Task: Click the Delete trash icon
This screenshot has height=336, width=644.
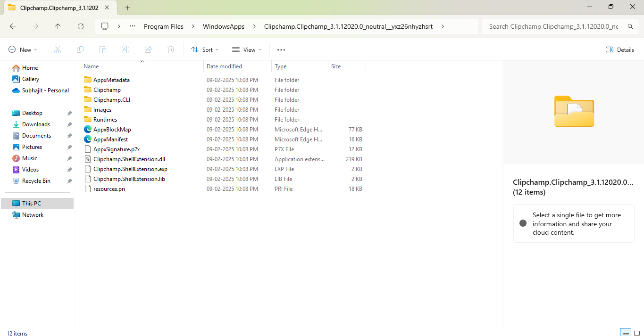Action: pyautogui.click(x=171, y=49)
